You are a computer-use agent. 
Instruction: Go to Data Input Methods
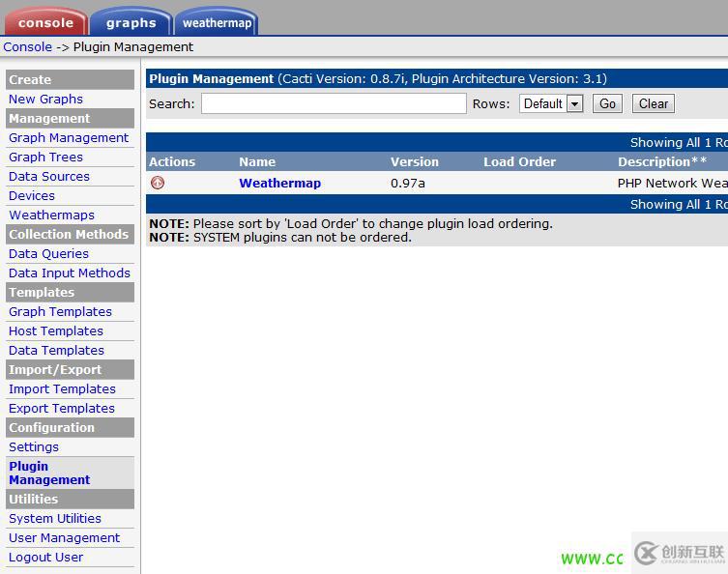tap(70, 273)
